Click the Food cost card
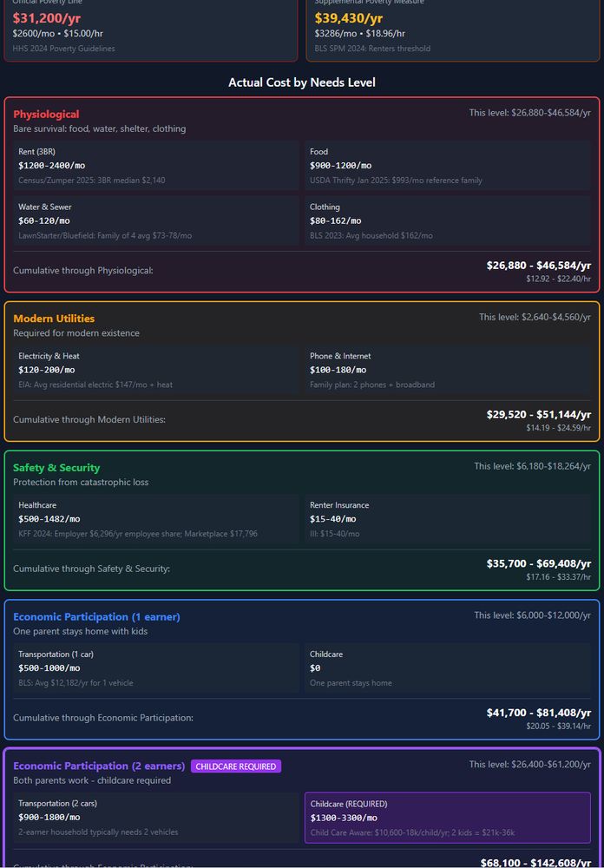Viewport: 604px width, 868px height. coord(447,166)
